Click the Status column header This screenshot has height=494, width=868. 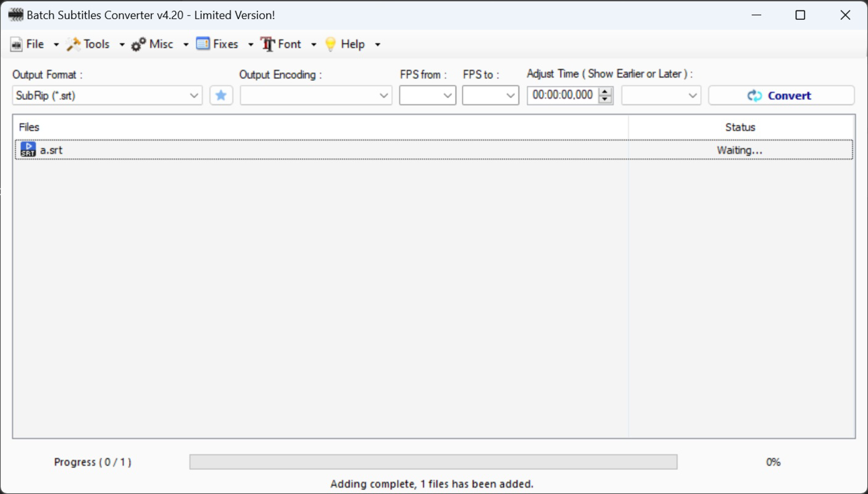[x=741, y=127]
